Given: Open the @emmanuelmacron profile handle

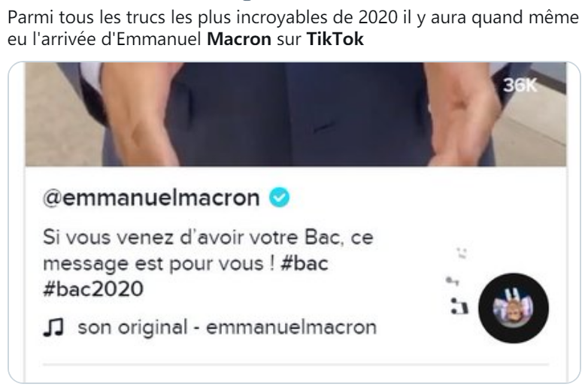Looking at the screenshot, I should (151, 198).
